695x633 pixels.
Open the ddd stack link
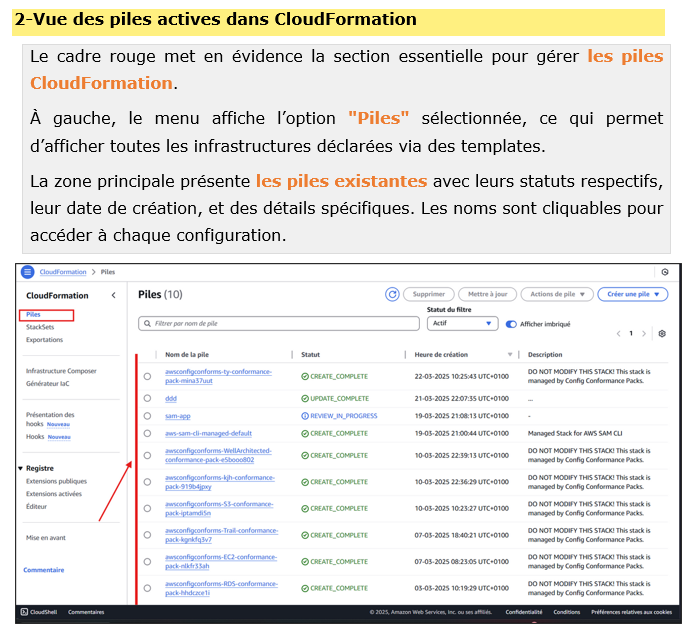point(171,399)
